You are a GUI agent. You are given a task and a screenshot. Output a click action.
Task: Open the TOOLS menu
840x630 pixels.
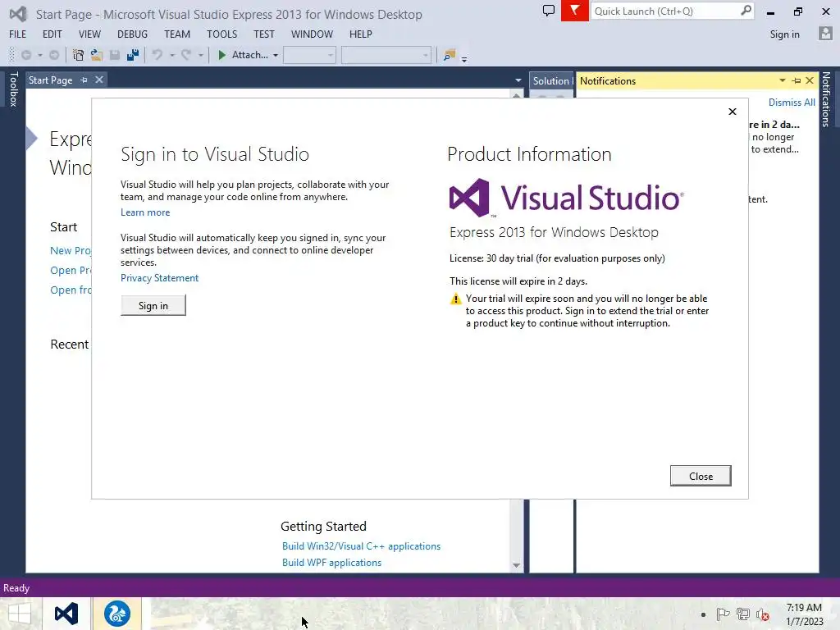tap(221, 34)
